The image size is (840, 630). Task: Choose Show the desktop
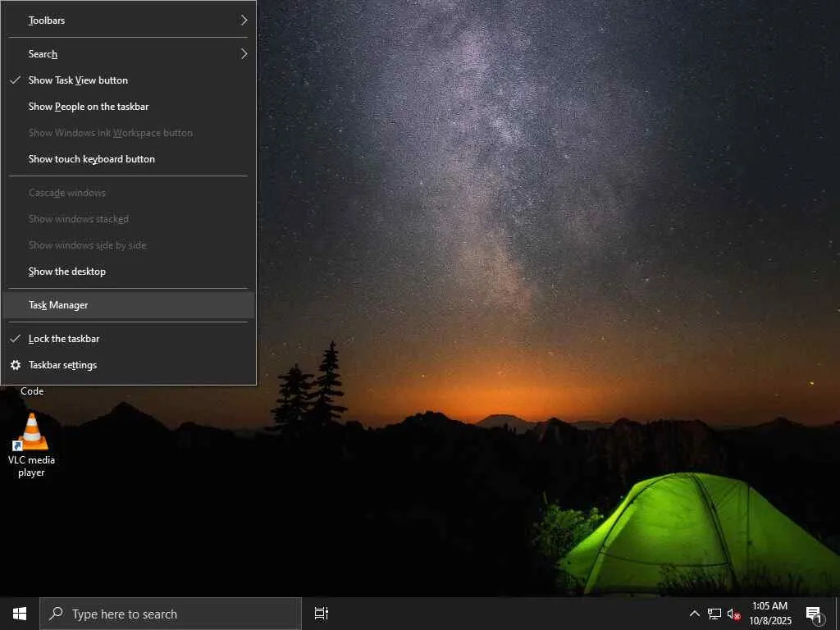click(x=129, y=272)
